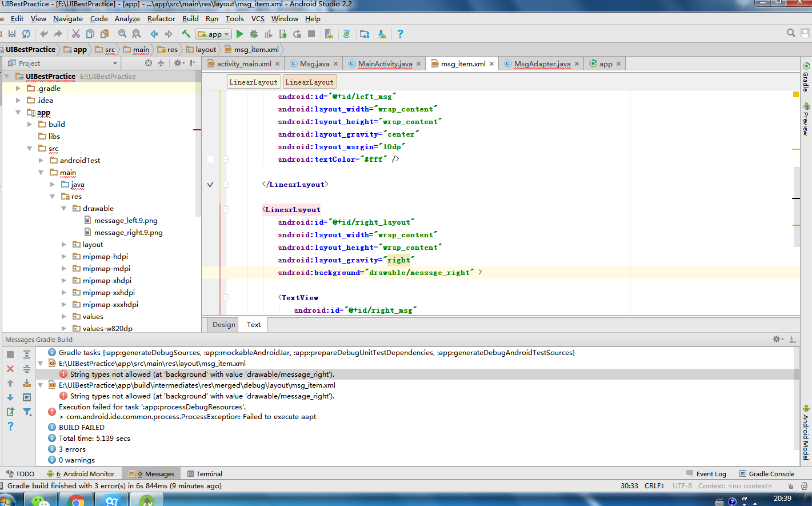Image resolution: width=812 pixels, height=506 pixels.
Task: Click the layout breadcrumb in navigation bar
Action: click(x=201, y=50)
